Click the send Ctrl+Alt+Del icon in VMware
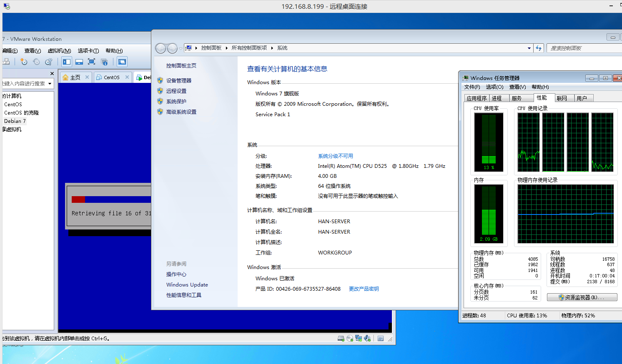Screen dimensions: 622x364 pyautogui.click(x=6, y=62)
